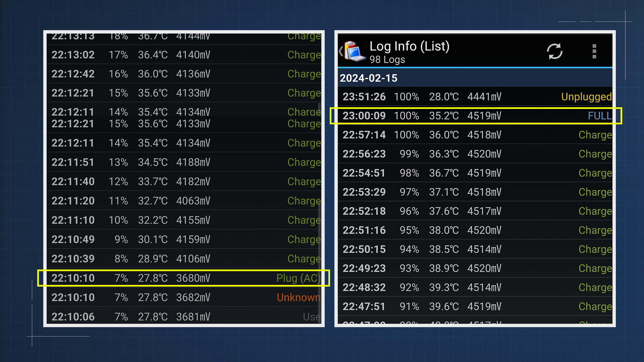Select the 22:10:10 Unknown log row
Screen dimensions: 644x362
(184, 297)
